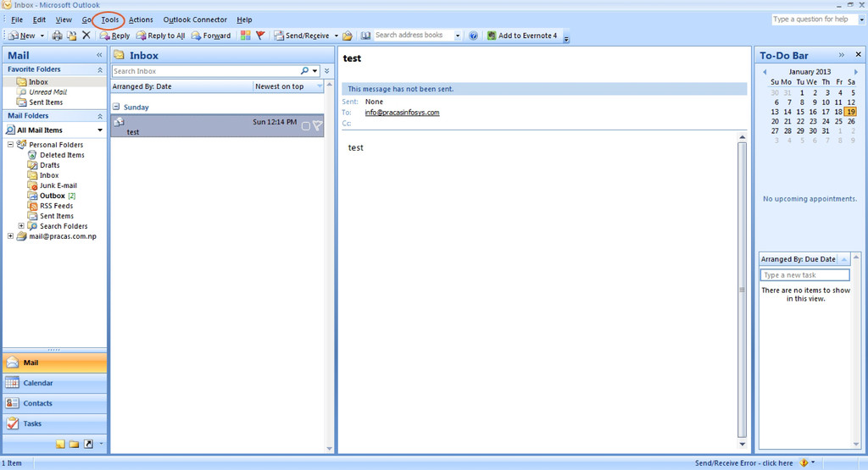Screen dimensions: 868x470
Task: Open the All Mail Items dropdown
Action: [x=100, y=130]
